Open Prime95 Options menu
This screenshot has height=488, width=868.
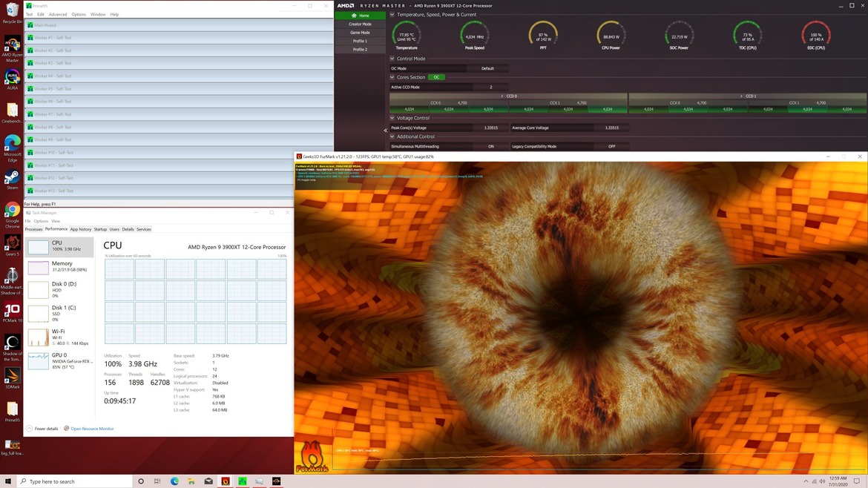[79, 14]
